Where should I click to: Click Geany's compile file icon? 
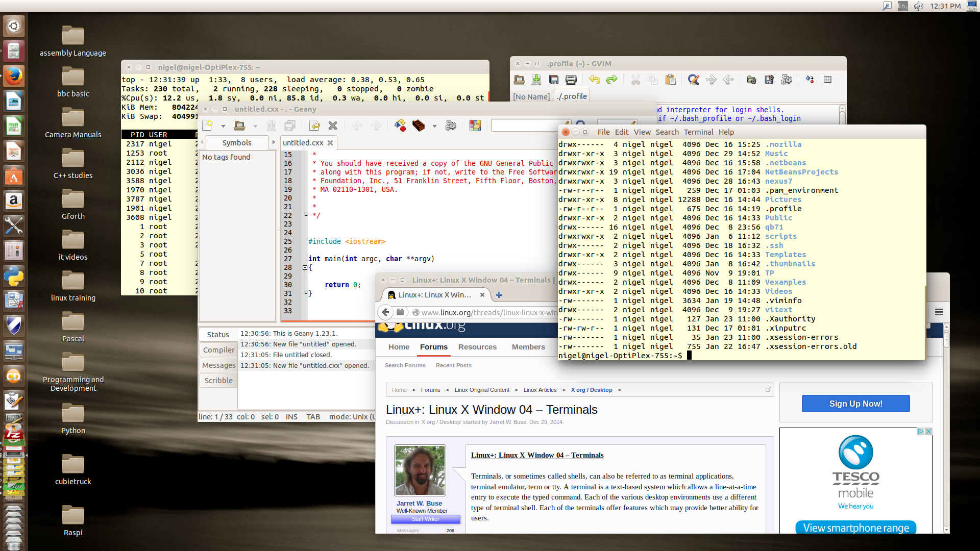point(400,126)
